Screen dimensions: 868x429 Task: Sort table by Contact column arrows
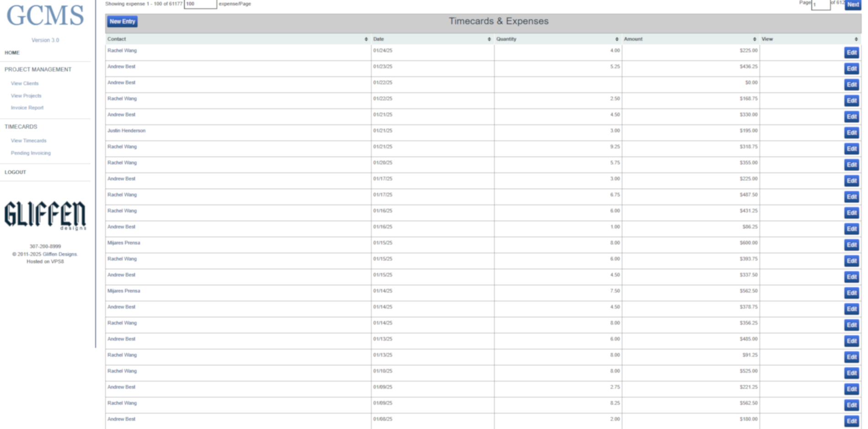tap(366, 39)
